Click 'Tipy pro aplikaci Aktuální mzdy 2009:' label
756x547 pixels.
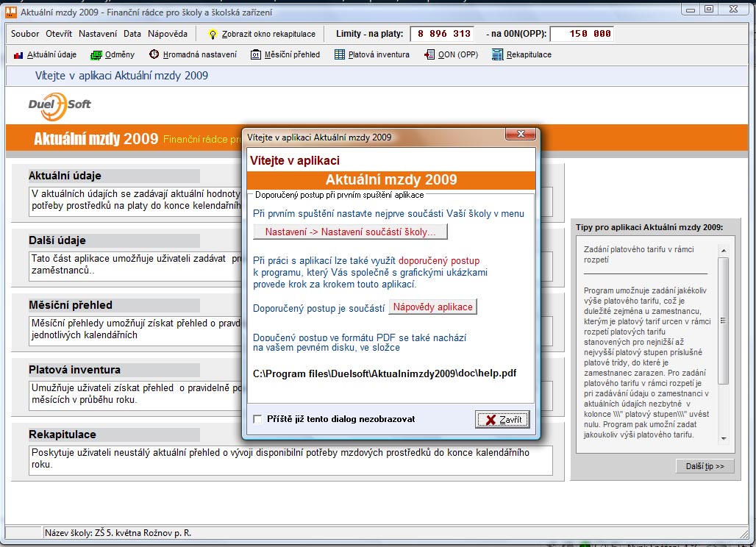(649, 227)
